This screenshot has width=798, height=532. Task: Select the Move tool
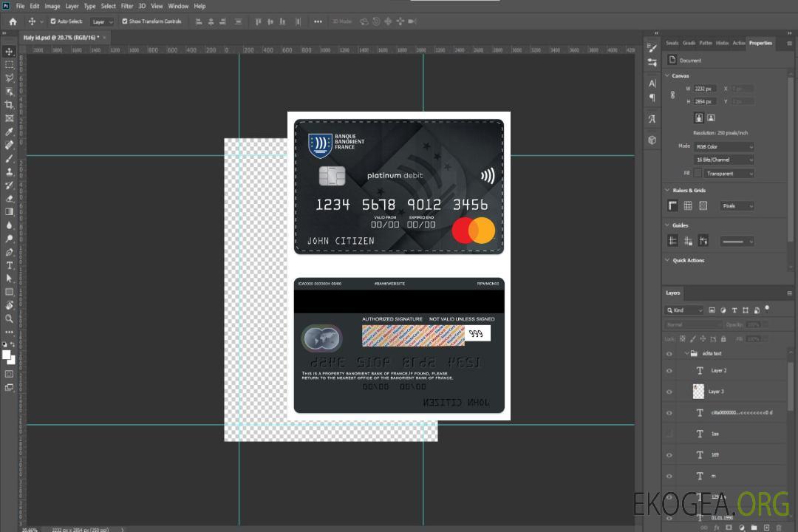pos(9,52)
